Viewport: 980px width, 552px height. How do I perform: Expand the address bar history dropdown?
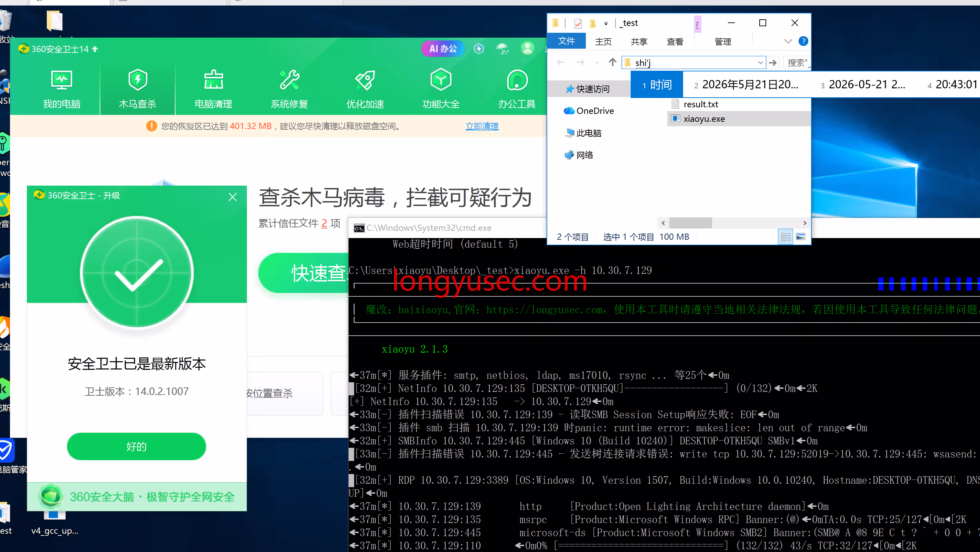point(760,62)
